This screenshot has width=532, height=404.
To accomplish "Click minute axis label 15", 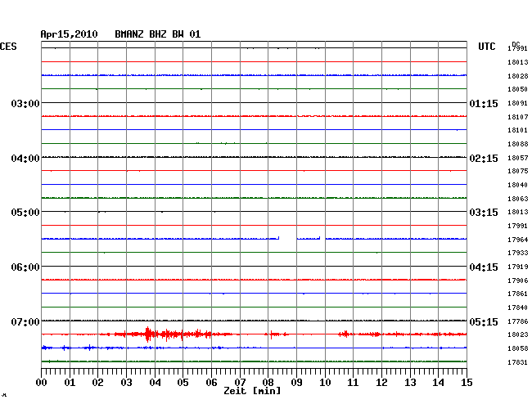I will 467,382.
